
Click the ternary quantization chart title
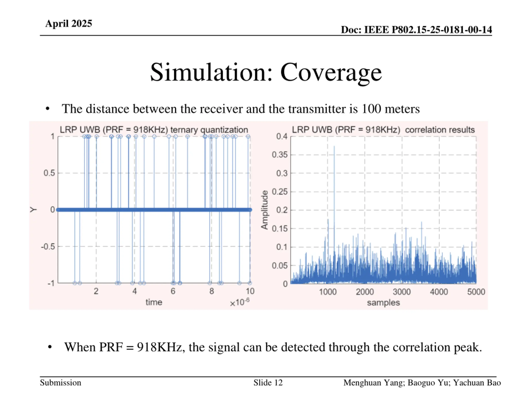(x=154, y=130)
